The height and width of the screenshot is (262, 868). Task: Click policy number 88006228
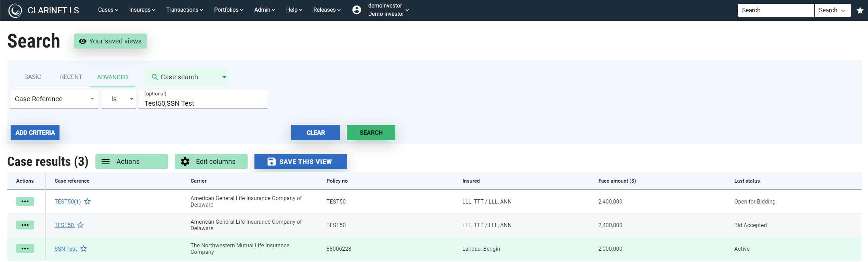coord(339,249)
